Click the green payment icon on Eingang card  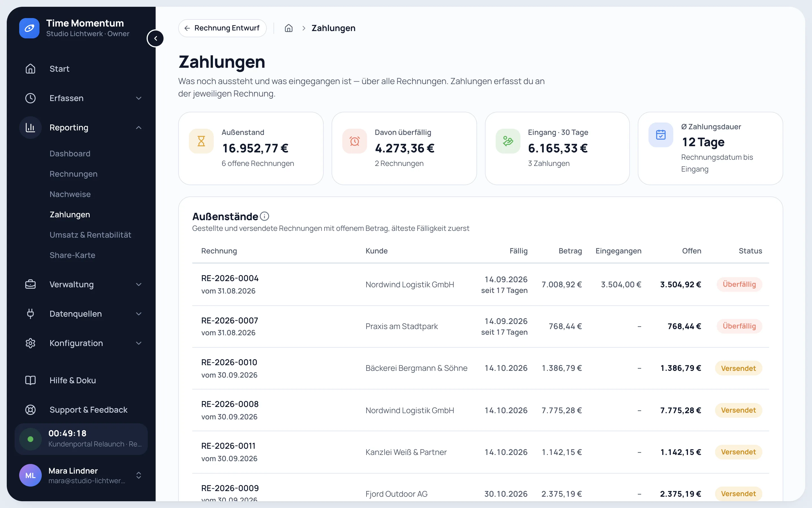[x=508, y=141]
